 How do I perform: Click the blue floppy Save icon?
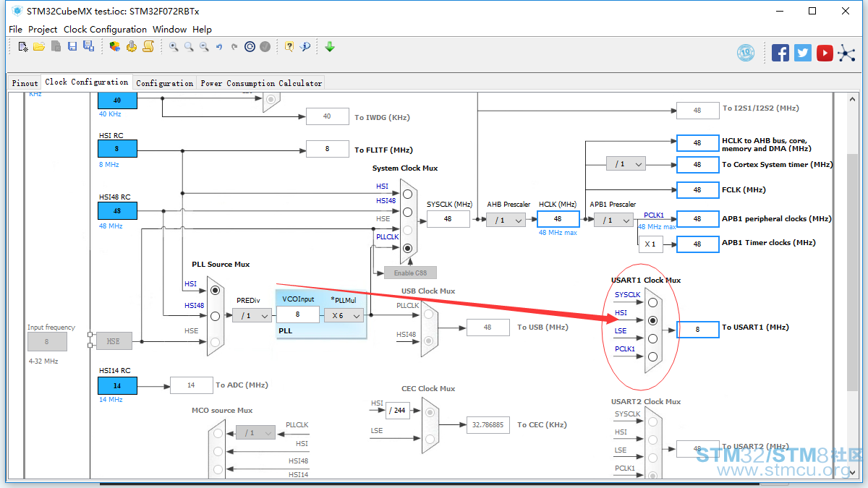pyautogui.click(x=72, y=46)
